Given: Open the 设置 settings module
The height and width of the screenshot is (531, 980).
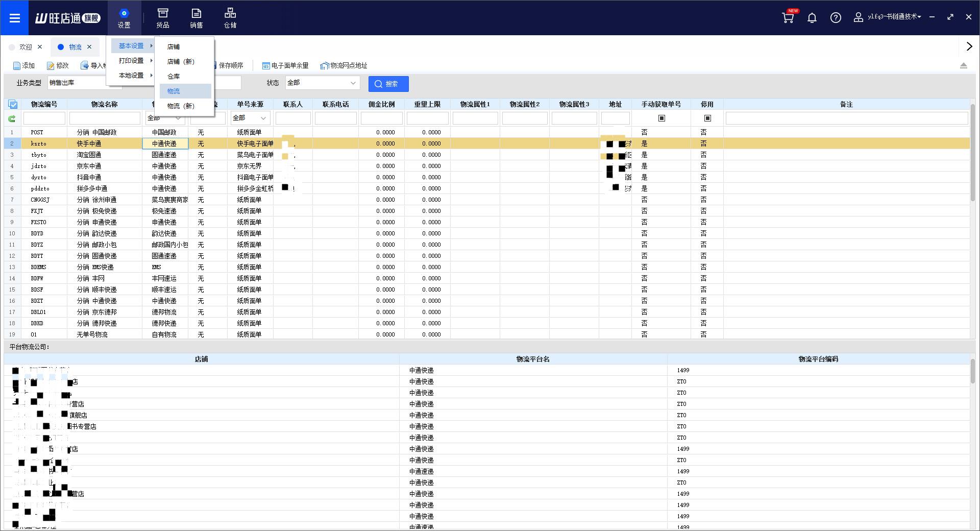Looking at the screenshot, I should [x=124, y=18].
